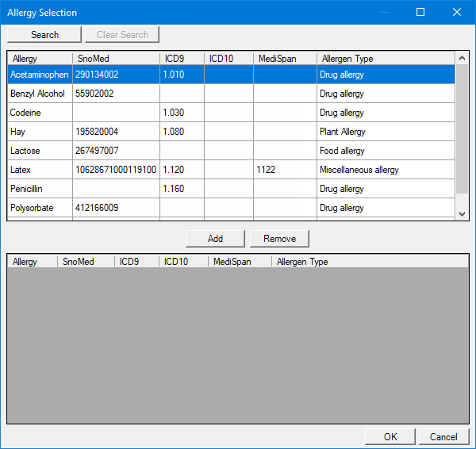Close the Allergy Selection window
Screen dimensions: 476x449
(x=457, y=12)
